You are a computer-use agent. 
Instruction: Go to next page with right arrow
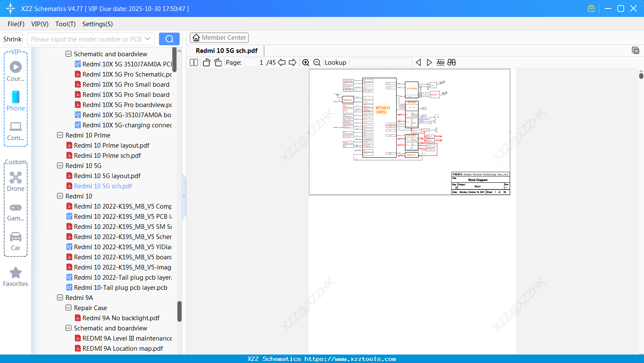293,63
